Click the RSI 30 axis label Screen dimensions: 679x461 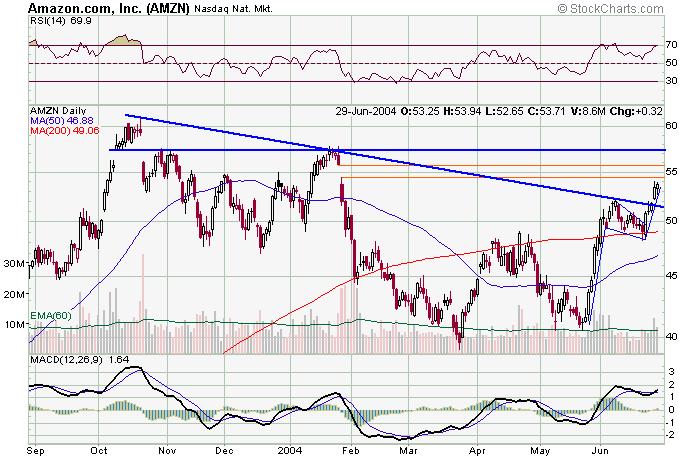point(671,81)
